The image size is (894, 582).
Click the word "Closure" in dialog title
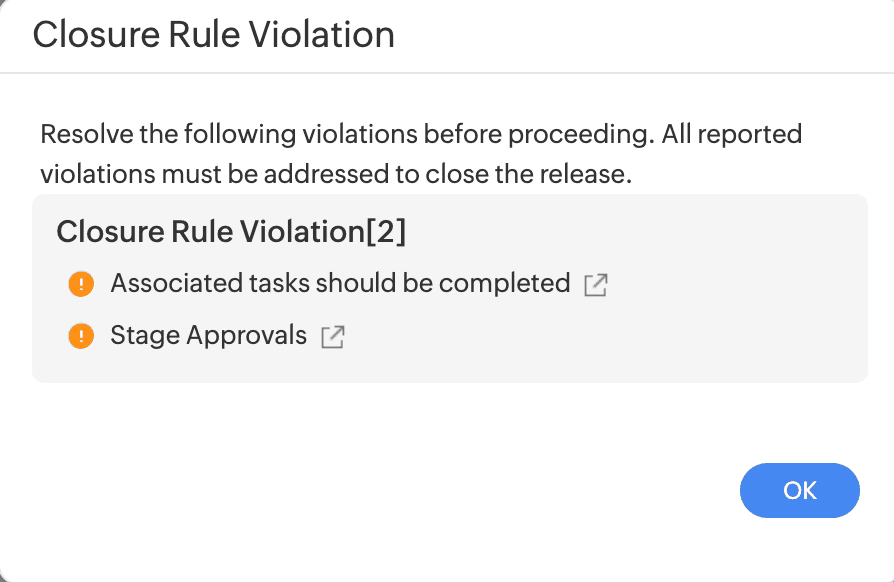92,36
